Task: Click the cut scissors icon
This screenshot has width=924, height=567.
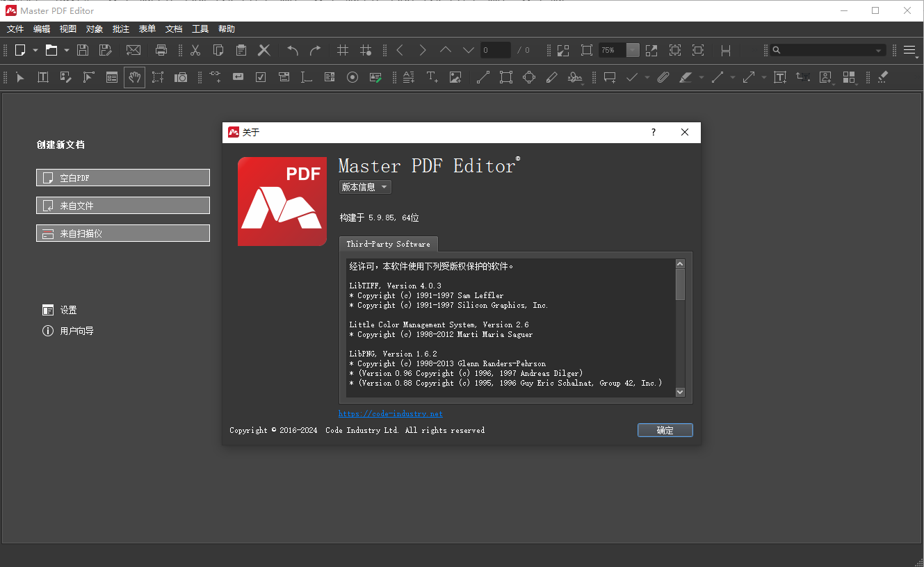Action: [x=195, y=50]
